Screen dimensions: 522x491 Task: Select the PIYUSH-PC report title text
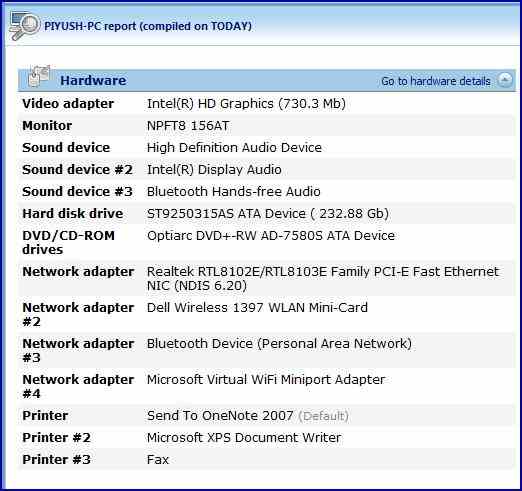[148, 26]
